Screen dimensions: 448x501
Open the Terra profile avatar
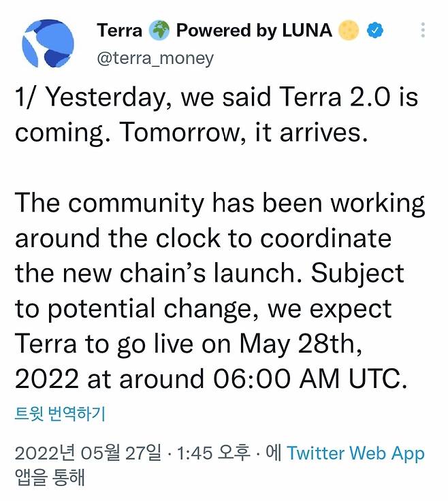tap(48, 44)
